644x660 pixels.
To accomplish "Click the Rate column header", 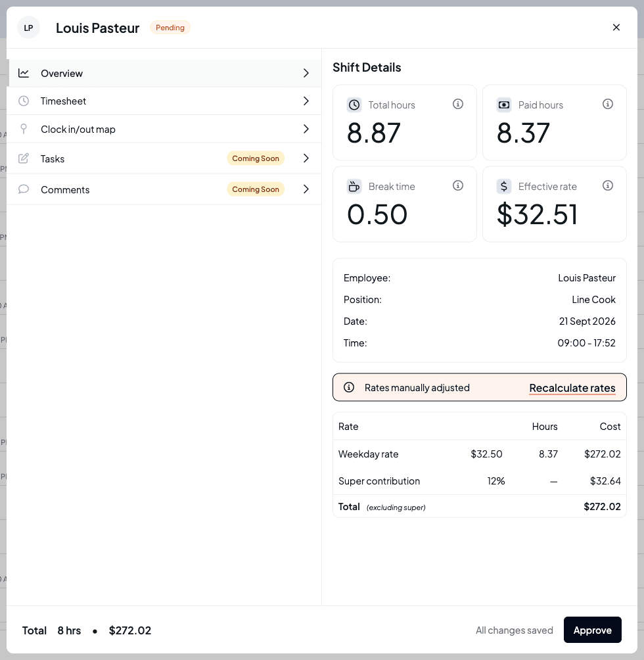I will [348, 427].
